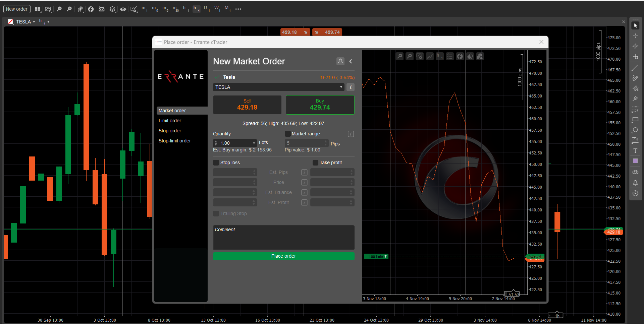Image resolution: width=644 pixels, height=324 pixels.
Task: Click symbol info icon next to TESLA dropdown
Action: pos(351,87)
